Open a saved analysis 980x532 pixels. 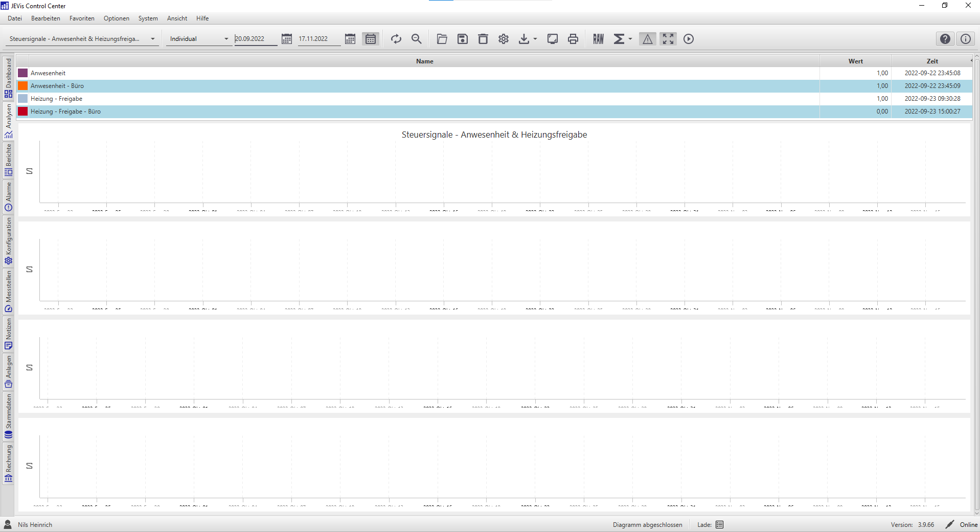click(441, 38)
